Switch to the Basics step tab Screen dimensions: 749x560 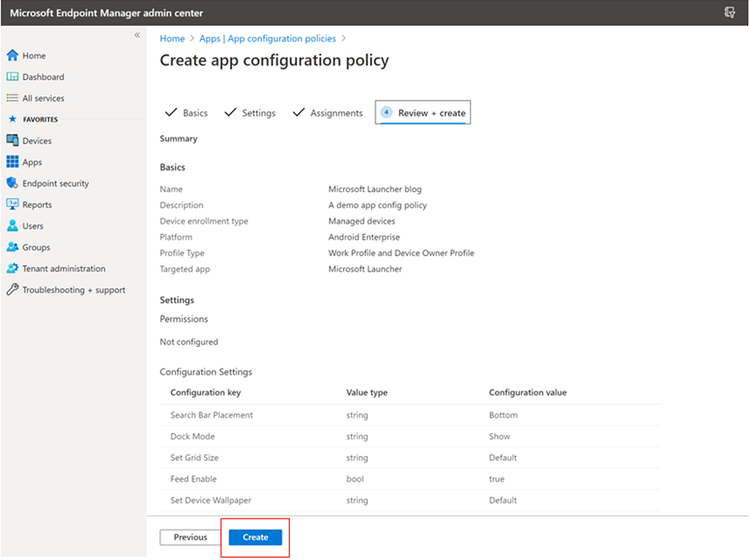[x=186, y=112]
